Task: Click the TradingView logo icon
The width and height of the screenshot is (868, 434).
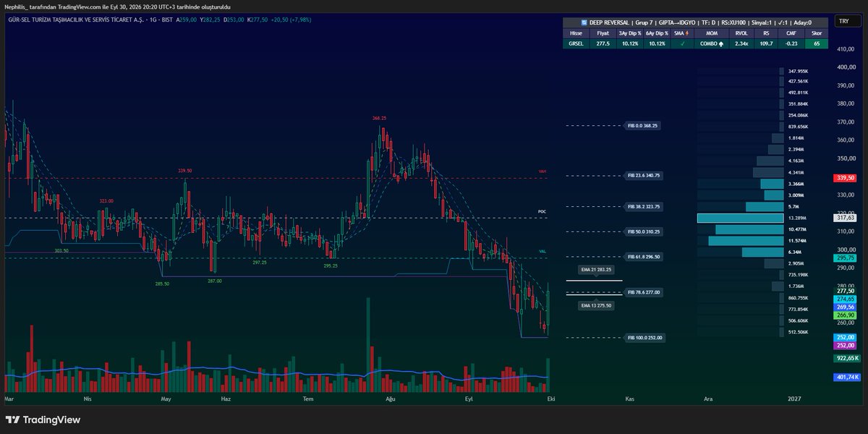Action: coord(12,420)
